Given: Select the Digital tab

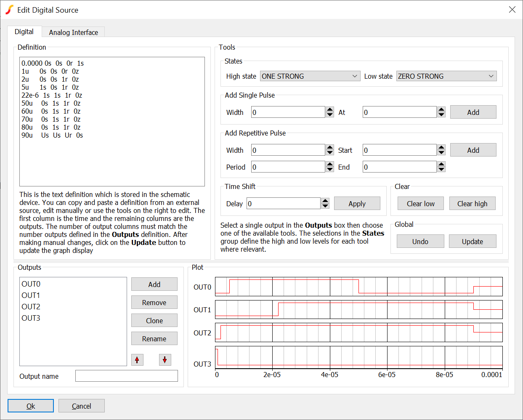Looking at the screenshot, I should click(24, 32).
